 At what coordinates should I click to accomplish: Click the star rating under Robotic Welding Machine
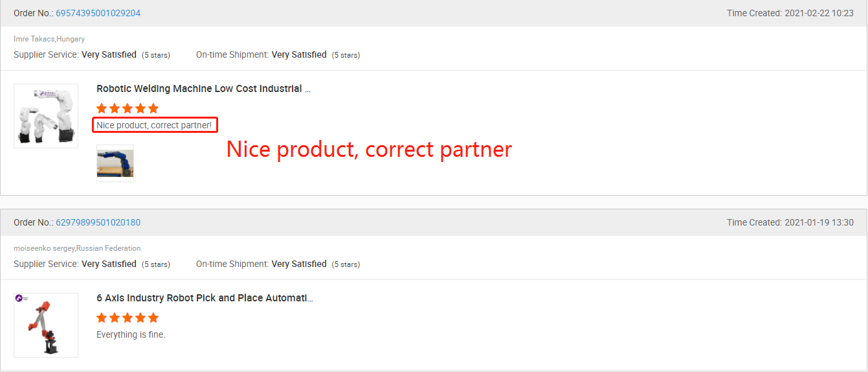click(128, 108)
